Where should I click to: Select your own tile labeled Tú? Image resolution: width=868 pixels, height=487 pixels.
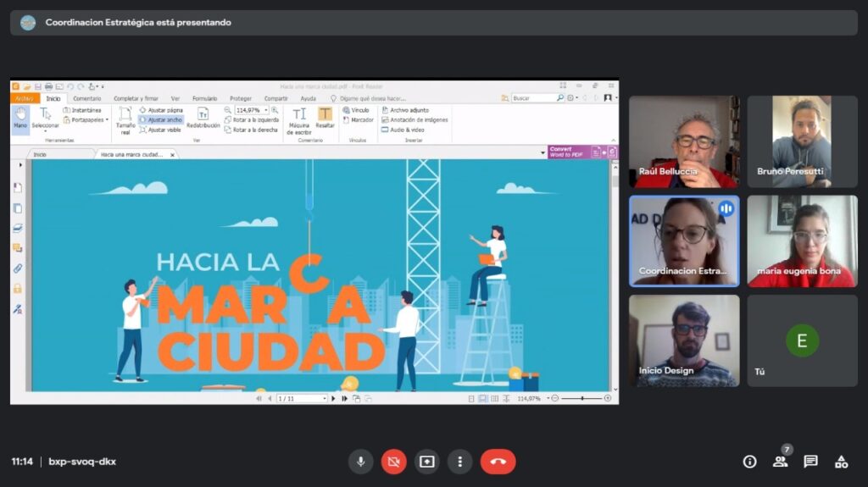tap(802, 340)
